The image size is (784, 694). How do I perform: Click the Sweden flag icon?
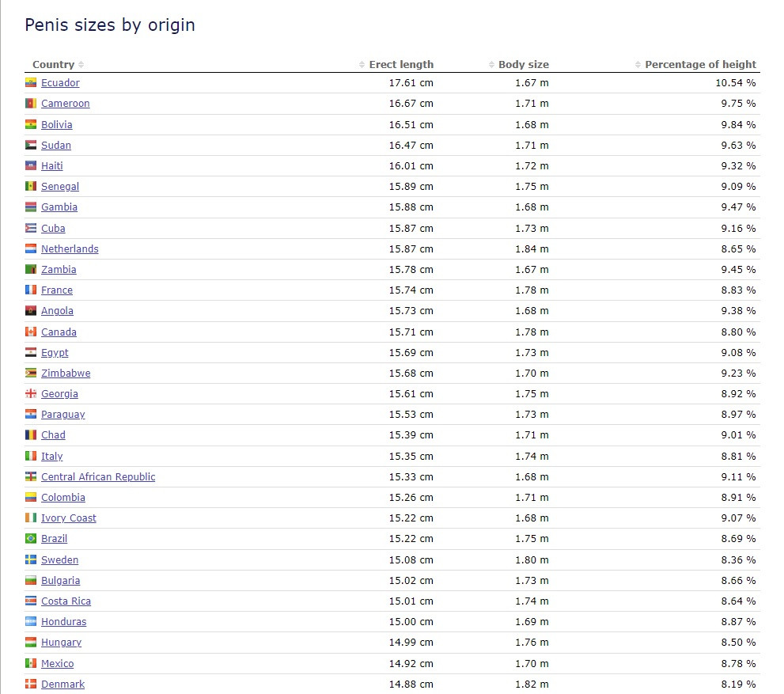tap(31, 559)
